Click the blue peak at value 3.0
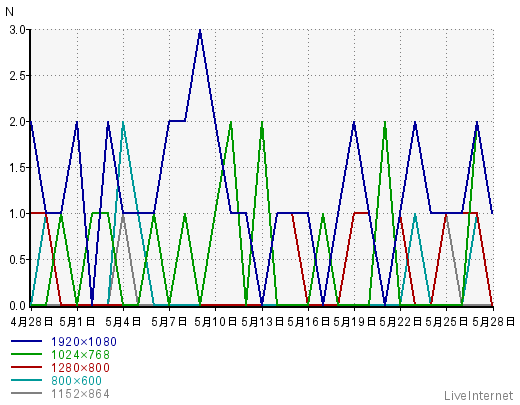The height and width of the screenshot is (405, 520). pos(200,31)
